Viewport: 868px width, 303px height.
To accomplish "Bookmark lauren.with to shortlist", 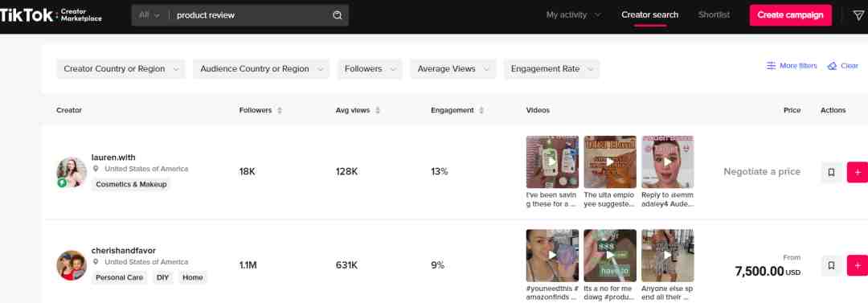I will click(x=831, y=172).
